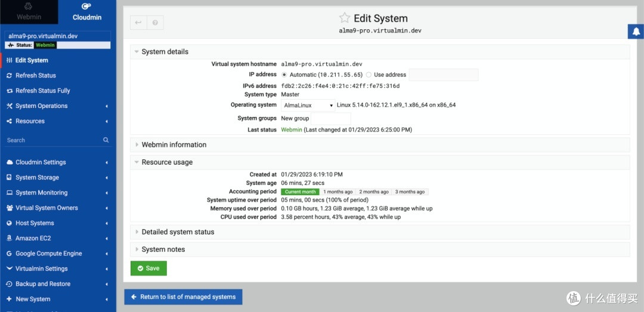Click the New System plus icon
The image size is (644, 312).
pos(10,299)
